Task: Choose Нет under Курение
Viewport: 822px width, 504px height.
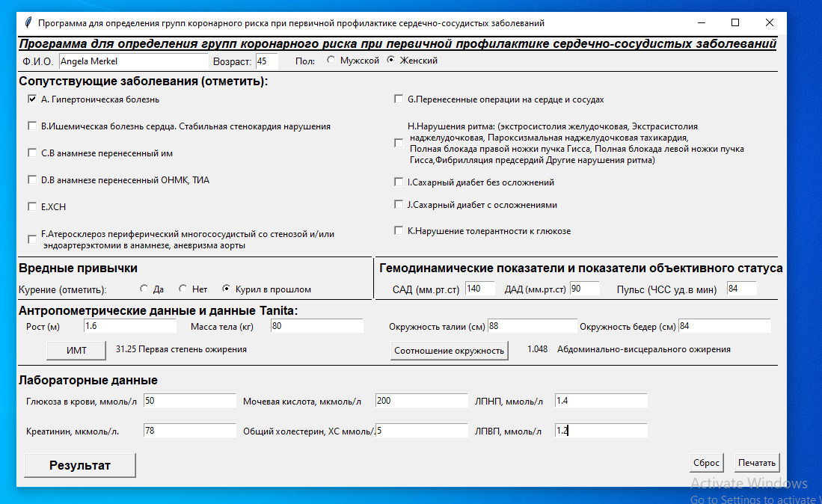Action: point(182,289)
